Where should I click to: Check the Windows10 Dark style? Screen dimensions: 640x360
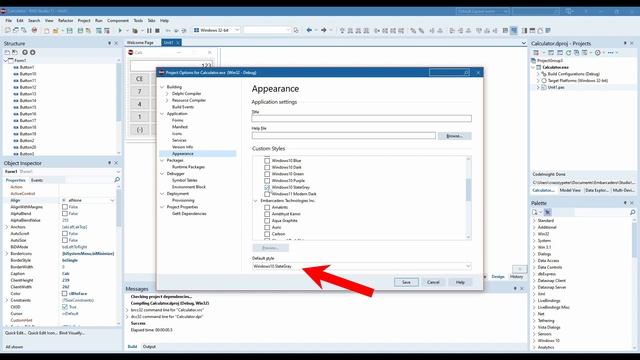pyautogui.click(x=267, y=167)
